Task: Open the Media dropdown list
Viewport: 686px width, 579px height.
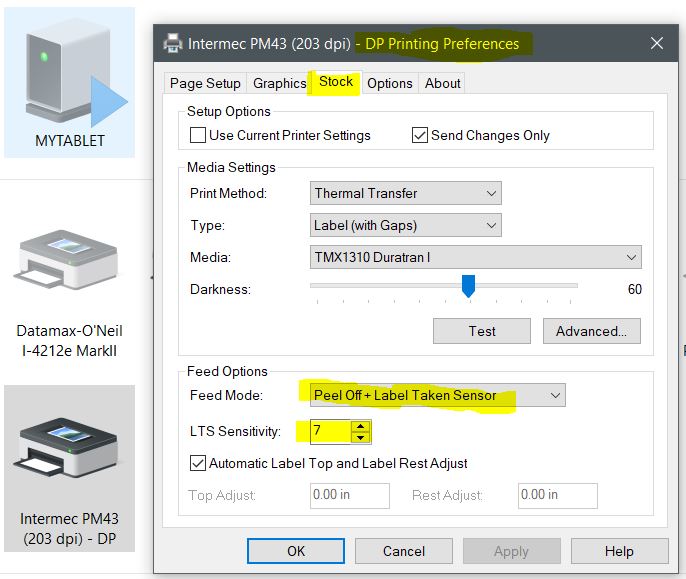Action: tap(476, 258)
